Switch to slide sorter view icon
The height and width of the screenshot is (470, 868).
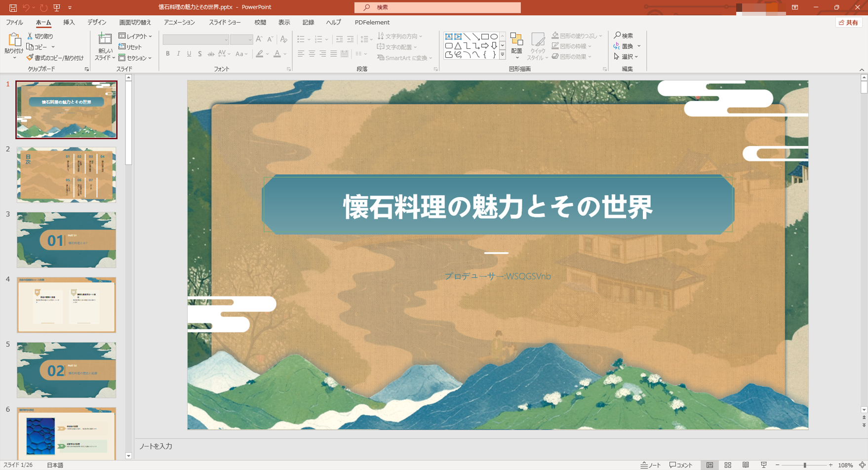(728, 465)
